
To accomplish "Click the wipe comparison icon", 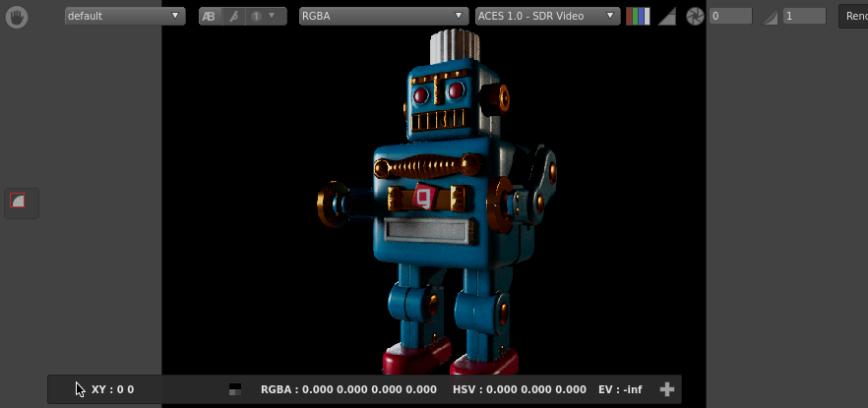I will click(233, 17).
